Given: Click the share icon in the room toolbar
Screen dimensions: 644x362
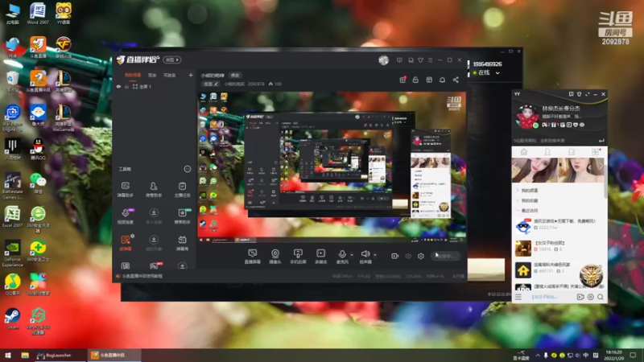Looking at the screenshot, I should 456,80.
